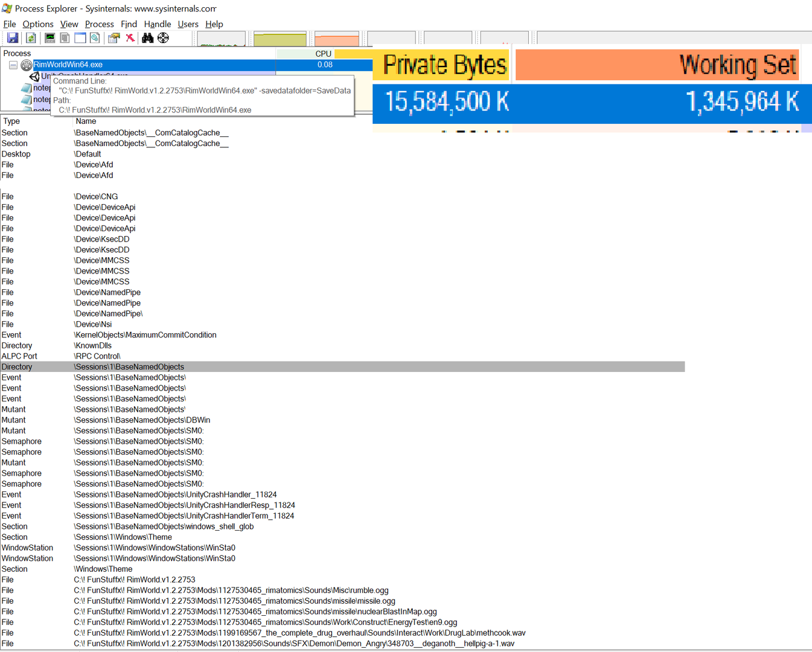Viewport: 812px width, 652px height.
Task: Select the windows_shell_glob section handle
Action: (x=342, y=526)
